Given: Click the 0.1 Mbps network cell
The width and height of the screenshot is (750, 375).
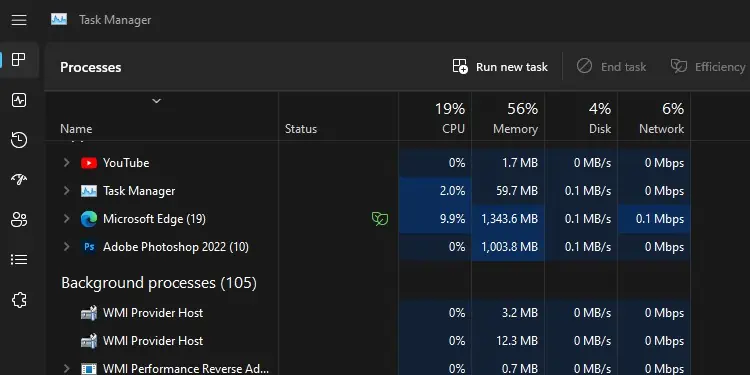Looking at the screenshot, I should click(x=654, y=219).
